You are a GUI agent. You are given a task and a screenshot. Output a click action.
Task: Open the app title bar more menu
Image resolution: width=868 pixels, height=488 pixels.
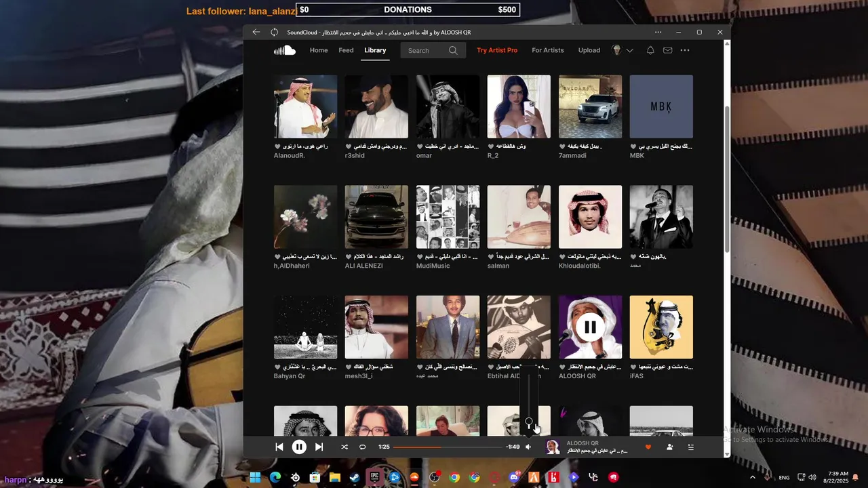click(658, 32)
